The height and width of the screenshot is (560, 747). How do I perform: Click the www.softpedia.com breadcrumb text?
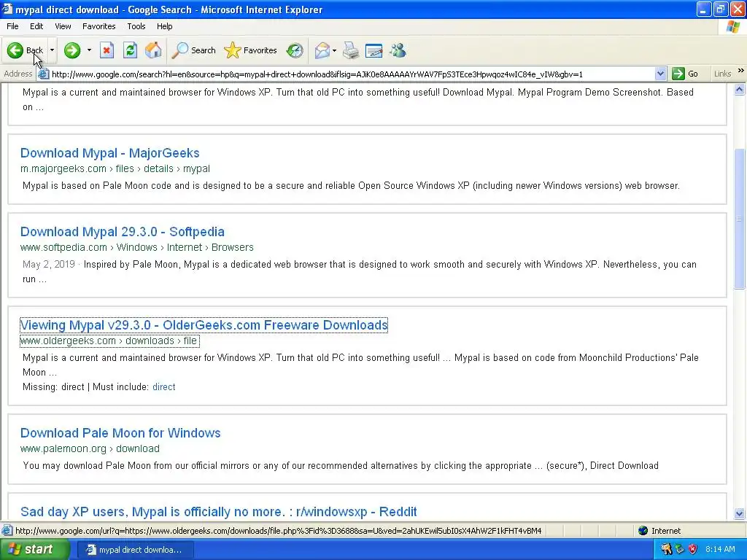click(136, 247)
